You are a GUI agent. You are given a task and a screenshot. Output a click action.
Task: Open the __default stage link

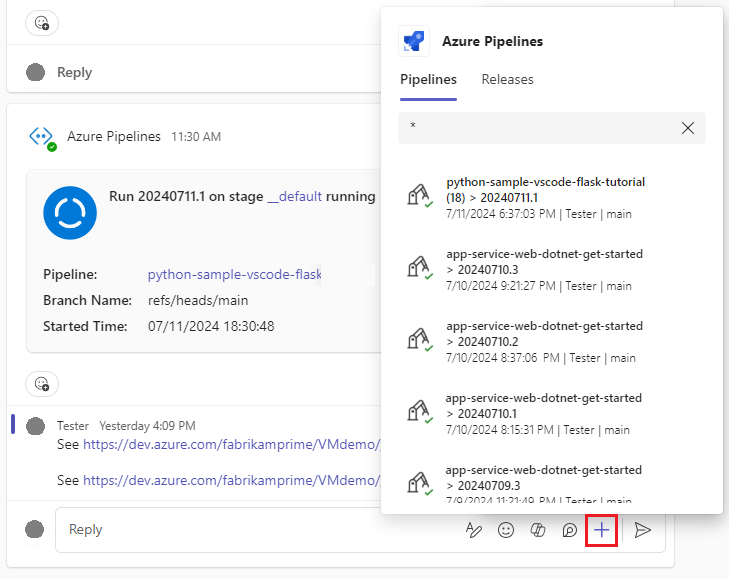click(295, 197)
